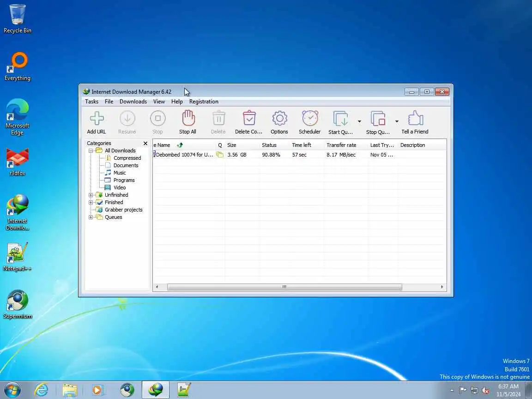Screen dimensions: 532x399
Task: Open the Registration menu
Action: (204, 102)
